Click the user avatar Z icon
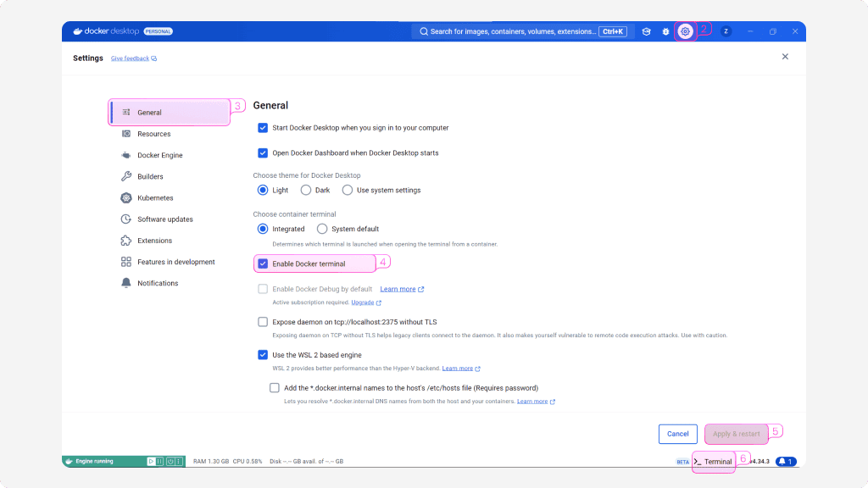The height and width of the screenshot is (488, 868). (726, 31)
